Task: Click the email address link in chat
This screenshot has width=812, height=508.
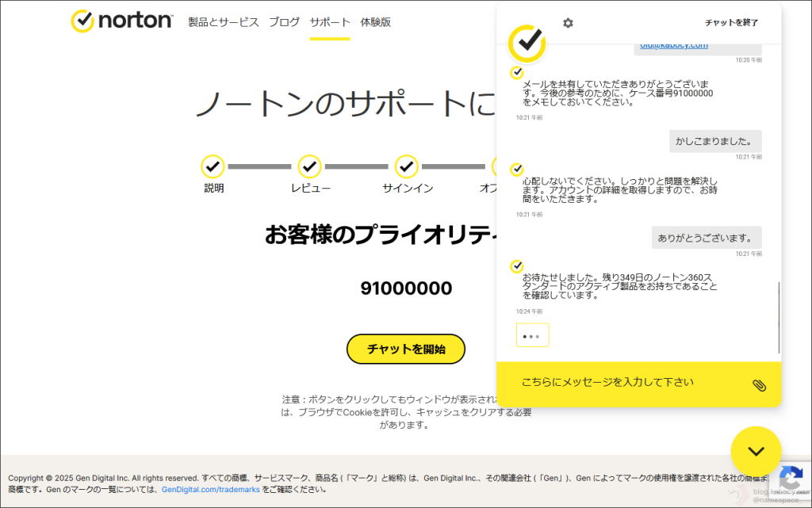Action: (x=674, y=46)
